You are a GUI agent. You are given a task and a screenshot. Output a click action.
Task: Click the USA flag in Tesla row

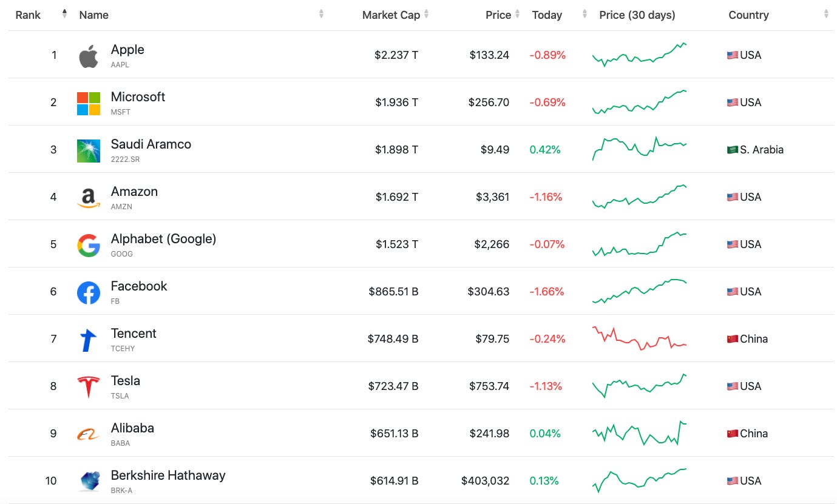coord(733,386)
